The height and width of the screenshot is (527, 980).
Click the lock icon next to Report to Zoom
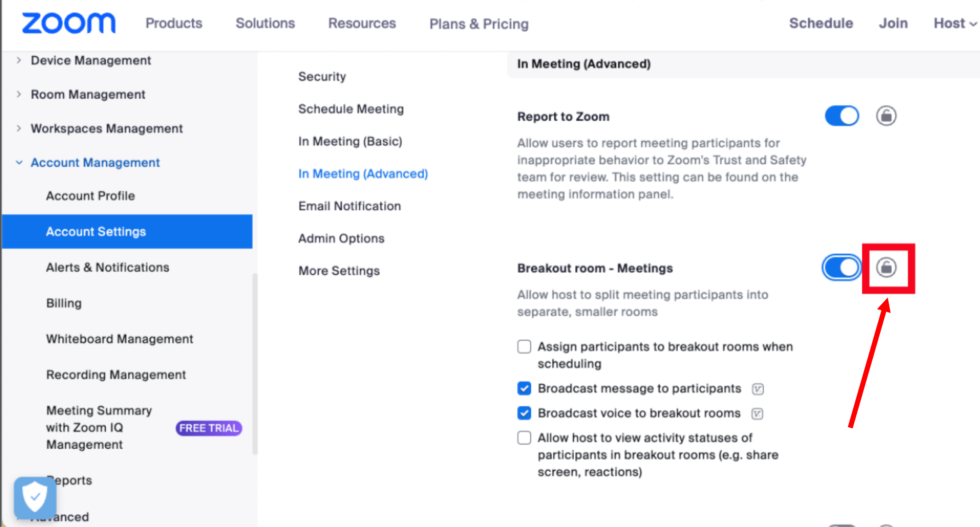(x=886, y=116)
